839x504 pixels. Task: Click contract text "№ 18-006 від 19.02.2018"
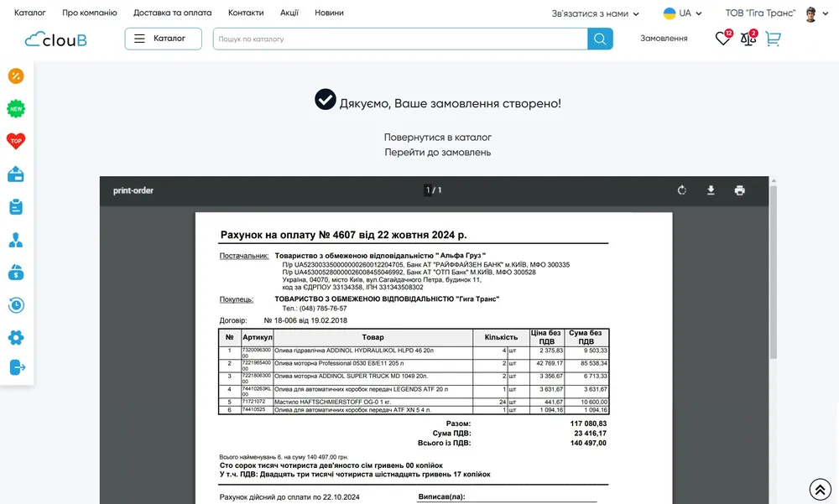pyautogui.click(x=305, y=320)
